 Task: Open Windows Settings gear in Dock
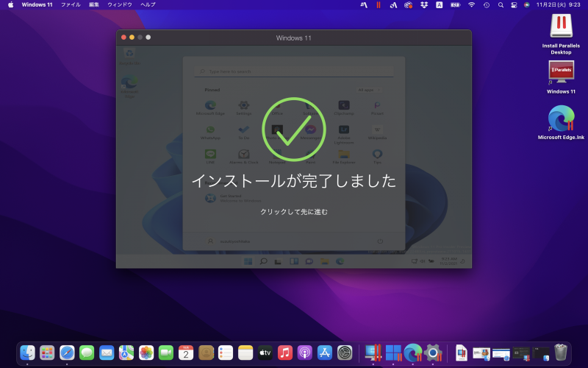tap(433, 353)
